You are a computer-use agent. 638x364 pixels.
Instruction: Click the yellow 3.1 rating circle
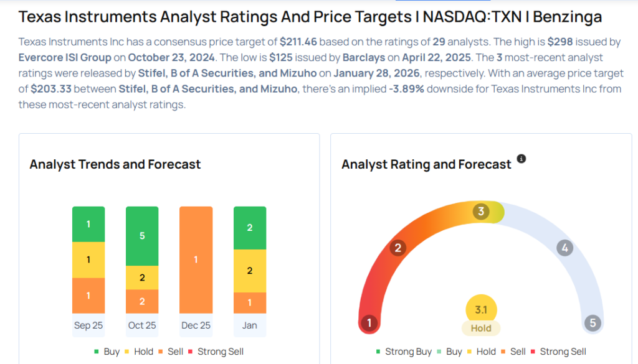[481, 309]
